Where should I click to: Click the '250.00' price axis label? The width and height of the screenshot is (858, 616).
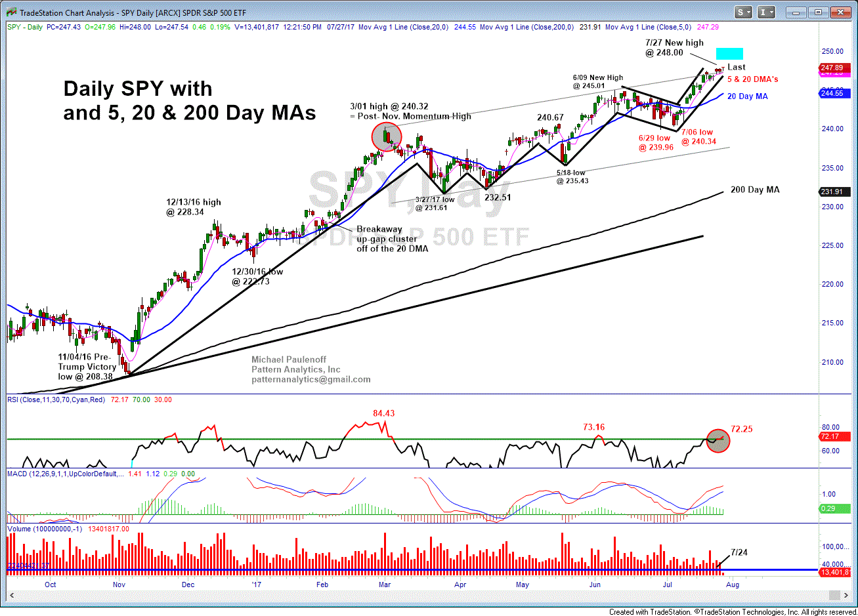point(832,51)
